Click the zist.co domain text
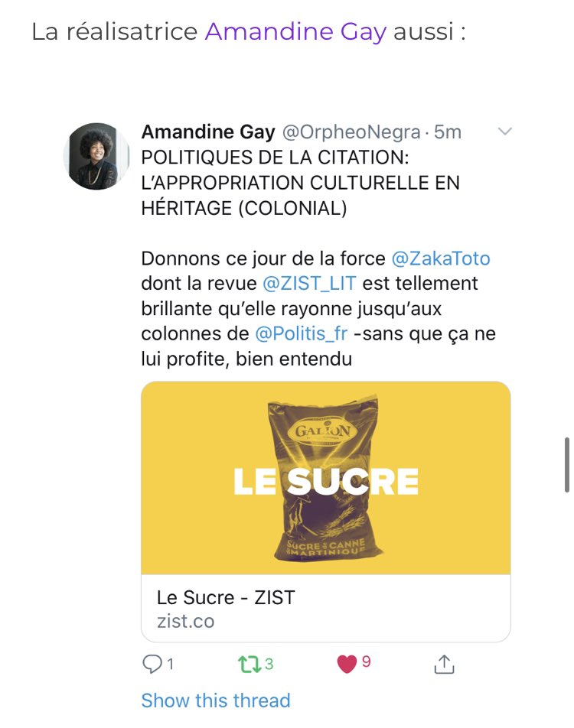This screenshot has height=728, width=574. (185, 621)
